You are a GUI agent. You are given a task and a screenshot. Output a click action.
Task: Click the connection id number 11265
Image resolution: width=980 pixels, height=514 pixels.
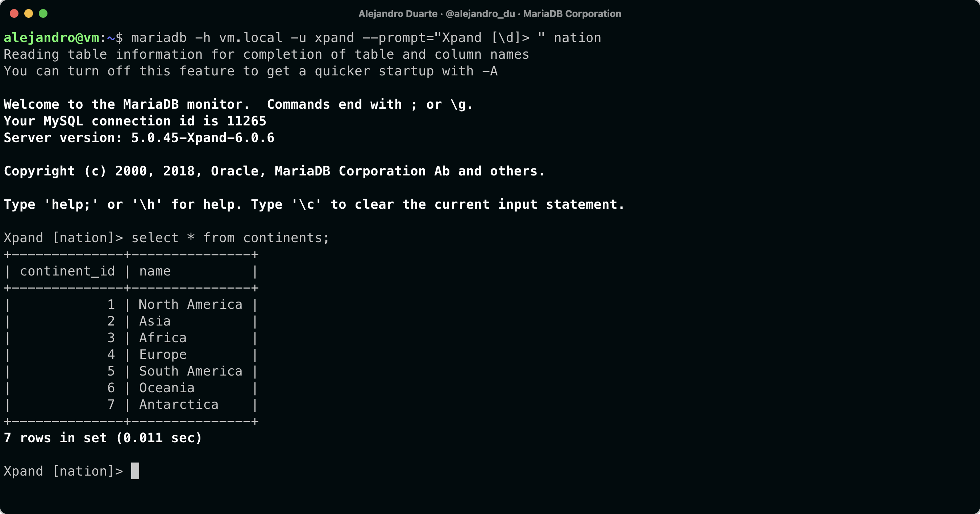[246, 121]
